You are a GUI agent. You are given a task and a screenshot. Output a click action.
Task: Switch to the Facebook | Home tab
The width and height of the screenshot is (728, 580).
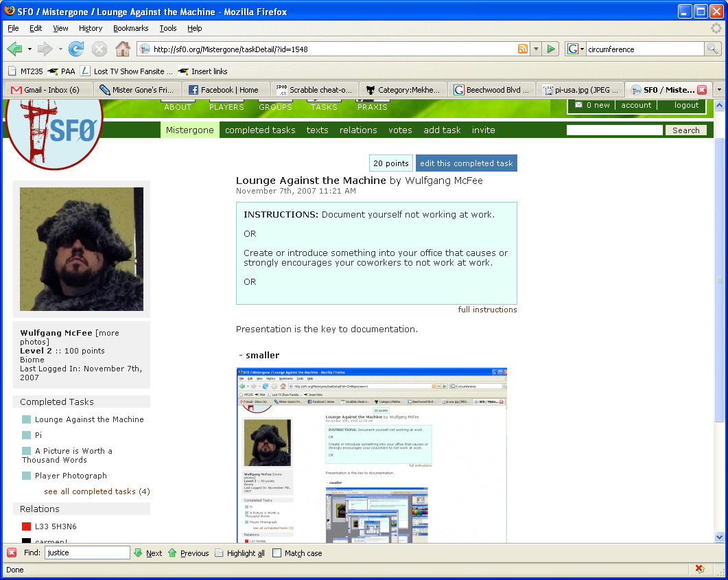point(226,90)
